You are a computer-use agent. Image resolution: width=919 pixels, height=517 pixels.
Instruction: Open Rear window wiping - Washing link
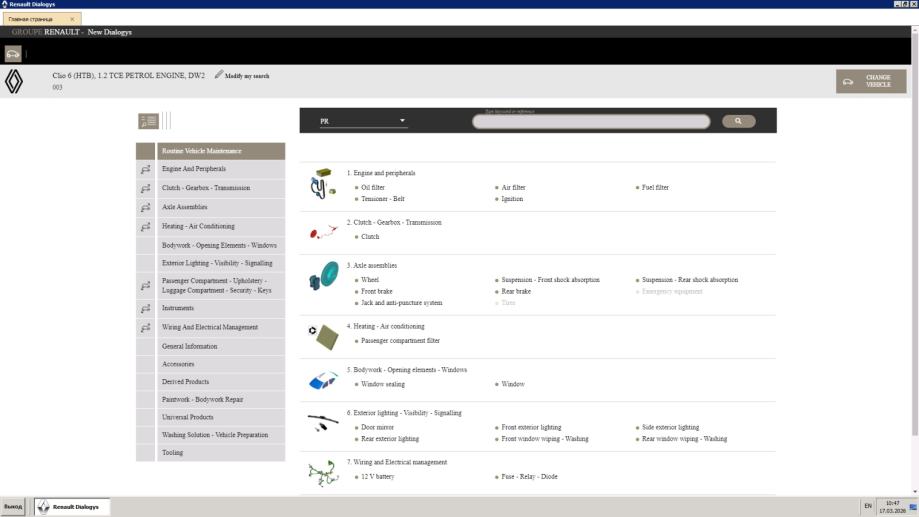pyautogui.click(x=684, y=438)
